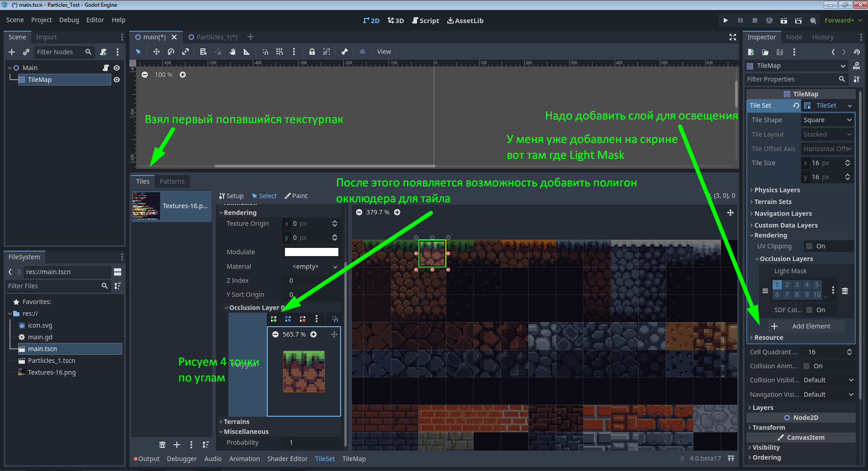Click the Play project button
The image size is (868, 471).
tap(726, 20)
